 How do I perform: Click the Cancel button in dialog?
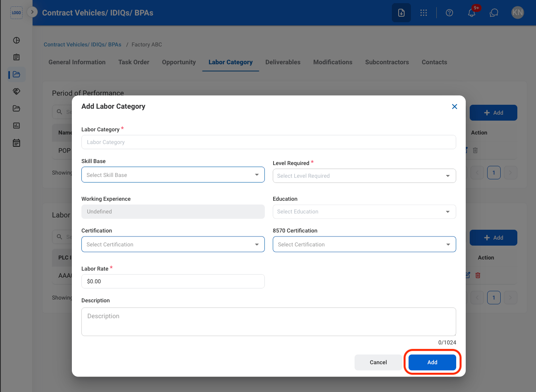(378, 362)
